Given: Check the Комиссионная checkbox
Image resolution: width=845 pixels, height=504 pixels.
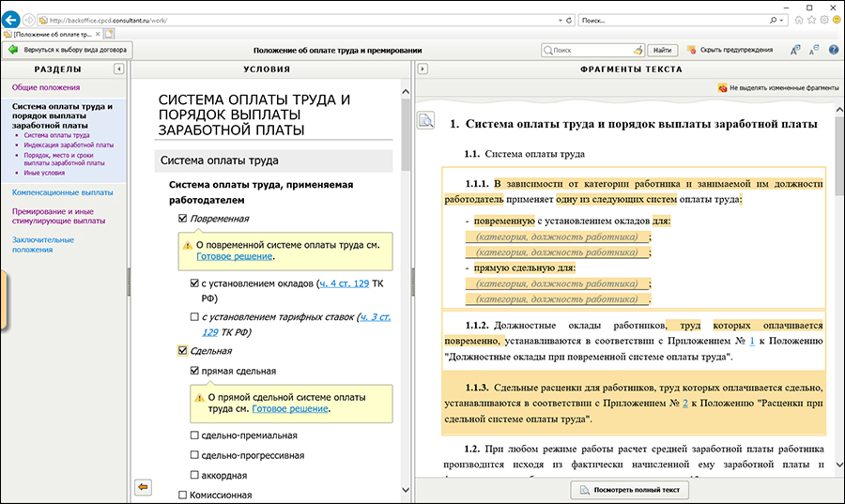Looking at the screenshot, I should tap(183, 494).
